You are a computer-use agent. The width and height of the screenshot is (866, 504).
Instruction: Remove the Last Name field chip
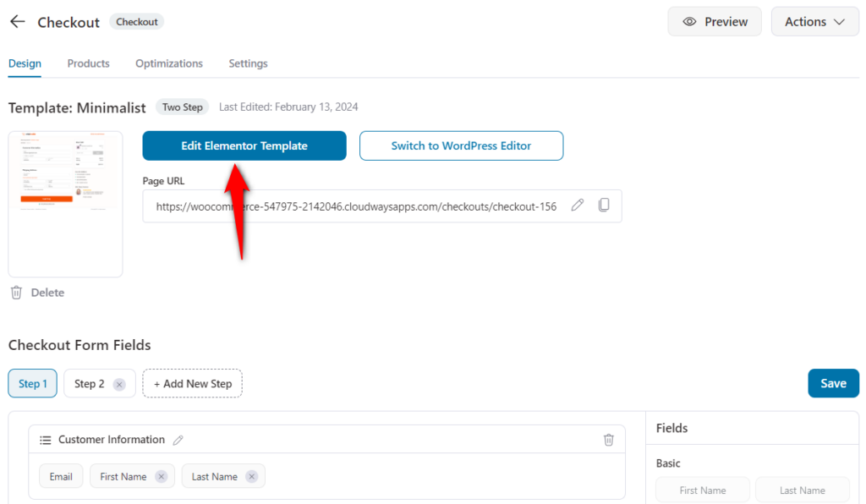point(249,476)
